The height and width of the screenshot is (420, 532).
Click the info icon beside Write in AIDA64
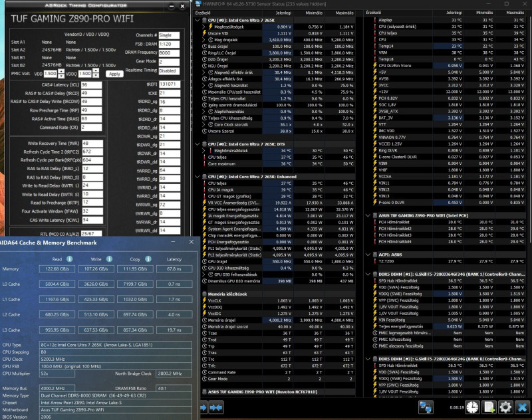109,259
